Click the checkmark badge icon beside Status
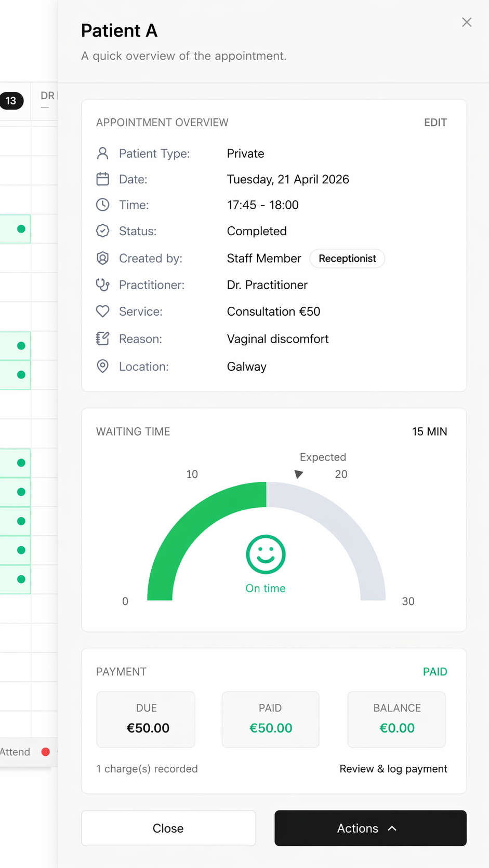 point(103,231)
